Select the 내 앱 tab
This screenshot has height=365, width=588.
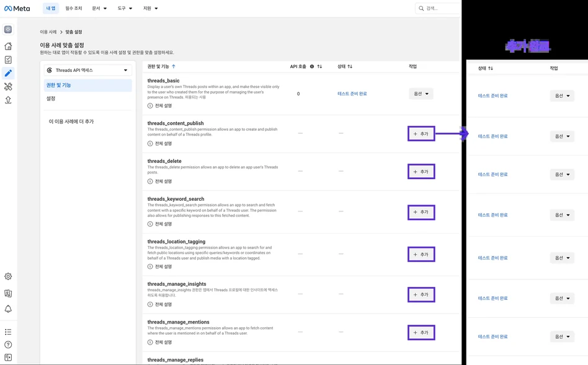click(51, 8)
